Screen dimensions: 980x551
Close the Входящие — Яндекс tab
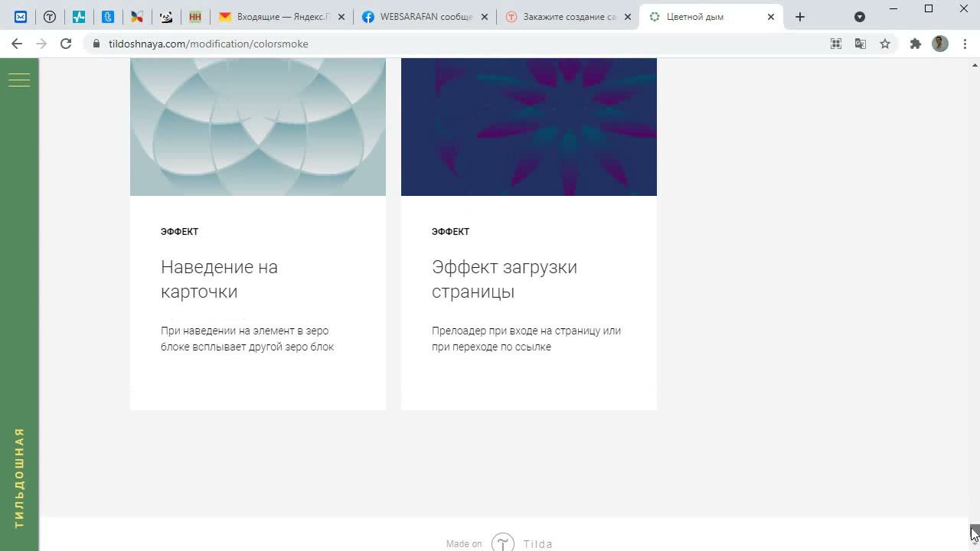click(x=341, y=17)
